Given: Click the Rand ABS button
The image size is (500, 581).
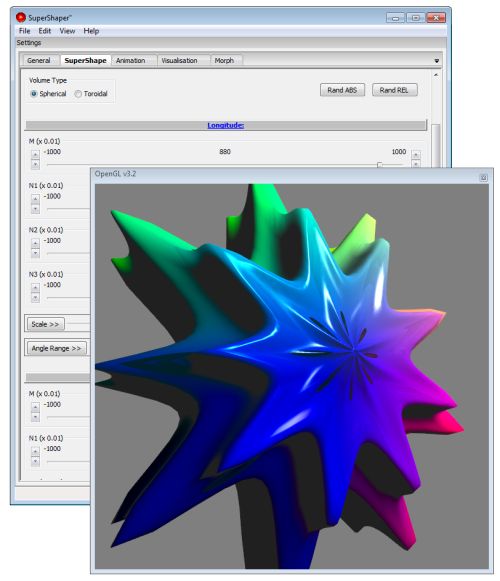Looking at the screenshot, I should 342,90.
